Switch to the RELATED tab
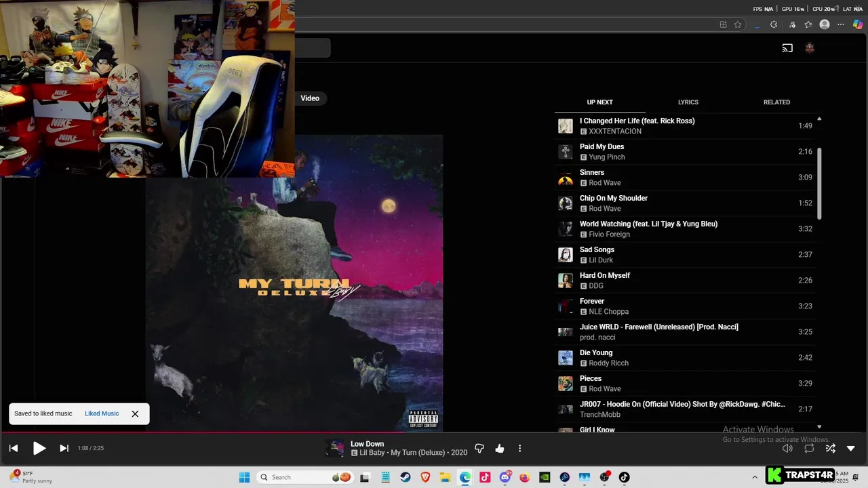Viewport: 868px width, 488px height. [x=776, y=102]
